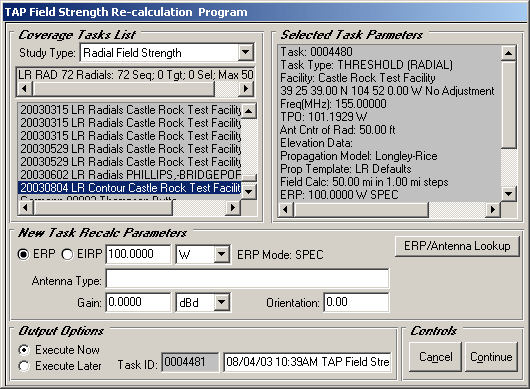Select the EIRP radio button
The height and width of the screenshot is (389, 530).
pyautogui.click(x=67, y=254)
